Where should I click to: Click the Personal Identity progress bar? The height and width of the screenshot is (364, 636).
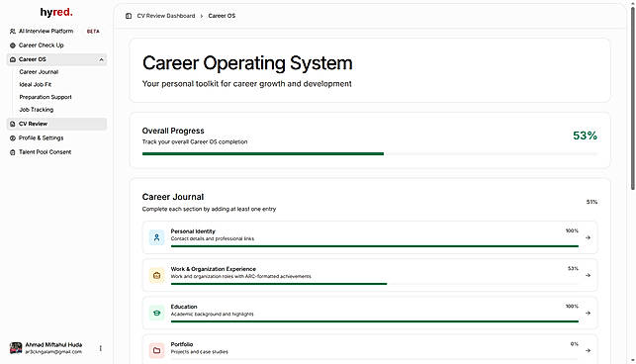coord(375,246)
